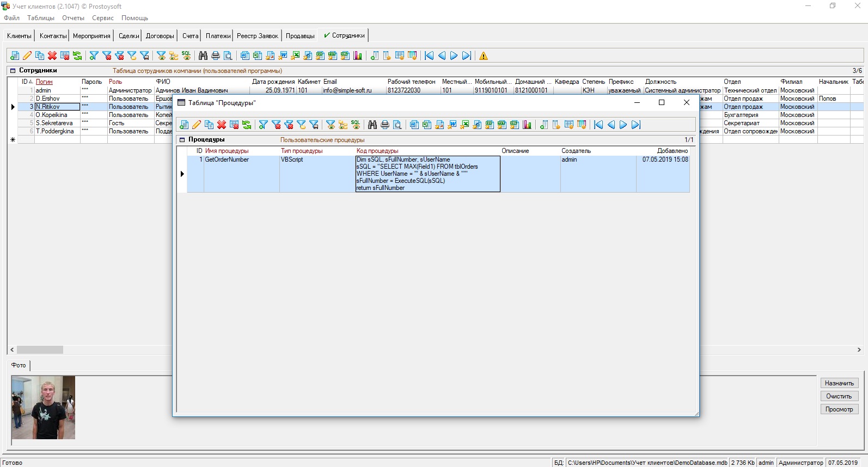Open the chart icon in main toolbar
This screenshot has width=868, height=467.
(358, 56)
